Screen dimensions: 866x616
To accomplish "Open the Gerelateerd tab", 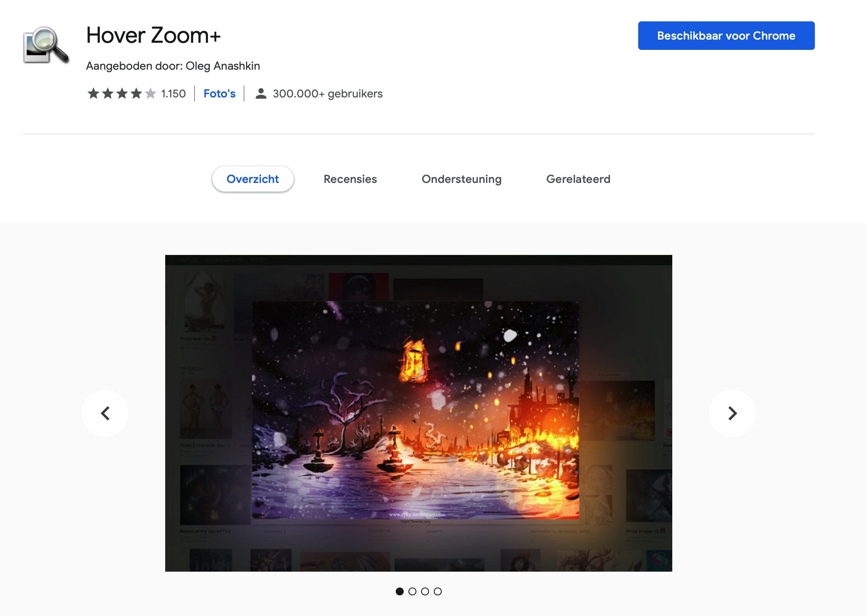I will 578,179.
